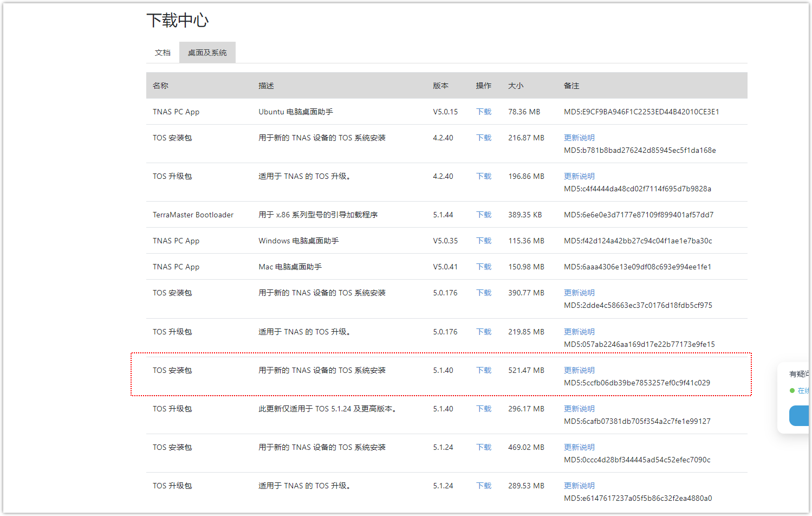
Task: Download TOS 安装包 version 4.2.40
Action: point(484,138)
